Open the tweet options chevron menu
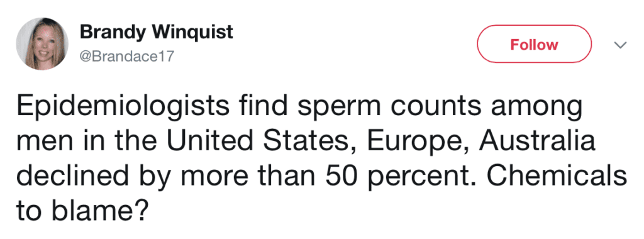Image resolution: width=644 pixels, height=239 pixels. click(x=621, y=45)
